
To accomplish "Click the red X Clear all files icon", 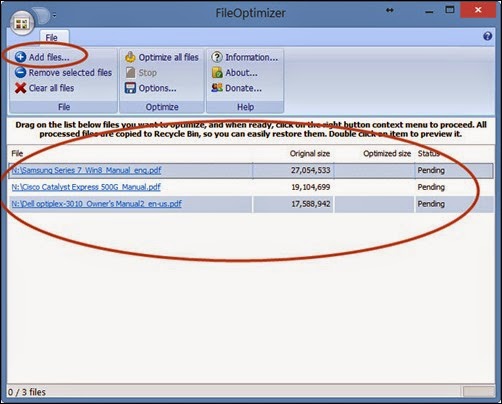I will point(20,88).
